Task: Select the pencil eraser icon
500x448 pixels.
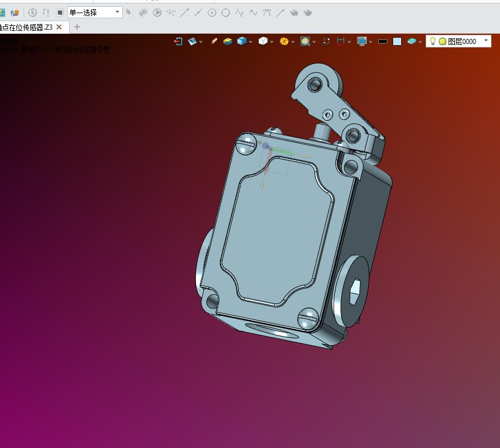Action: (x=214, y=41)
